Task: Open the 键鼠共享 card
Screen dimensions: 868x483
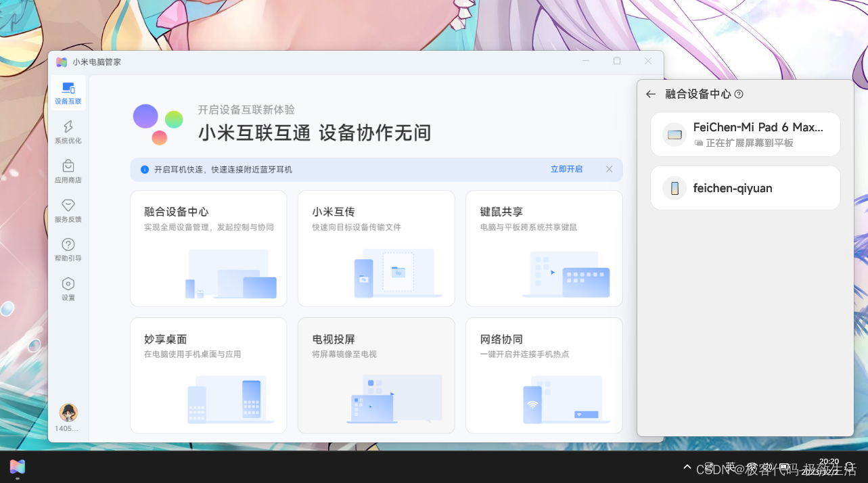Action: coord(544,248)
